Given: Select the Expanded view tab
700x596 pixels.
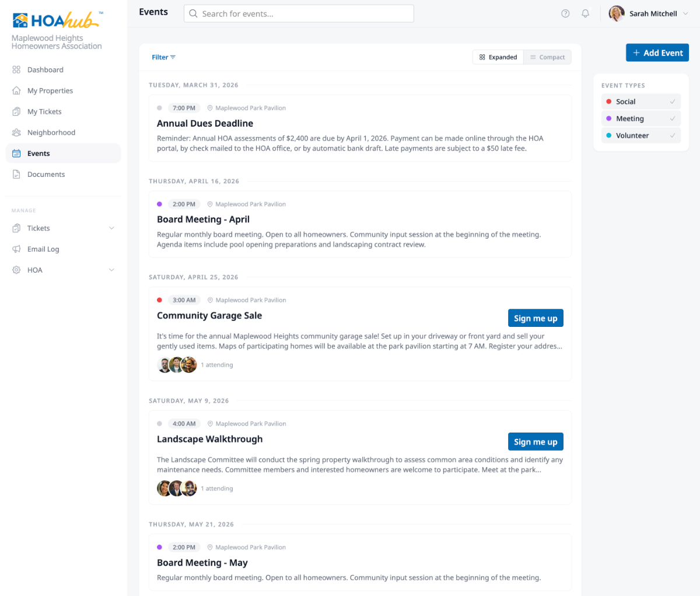Looking at the screenshot, I should 498,57.
